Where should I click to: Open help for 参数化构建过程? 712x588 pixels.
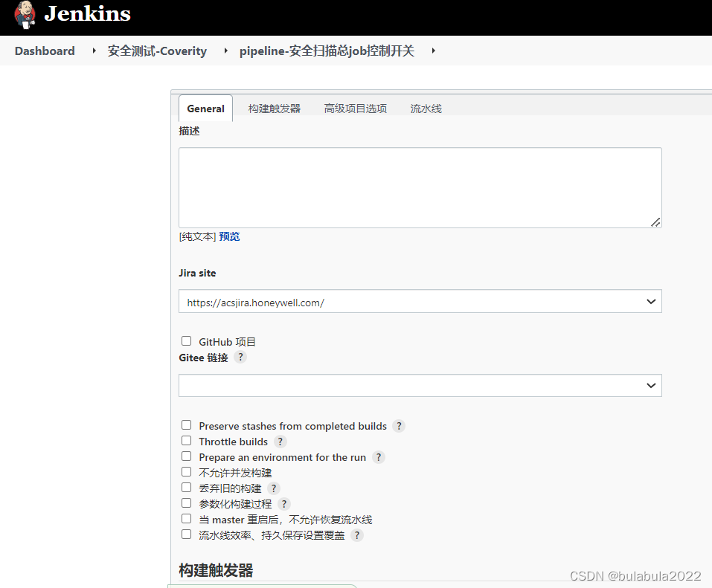(283, 503)
